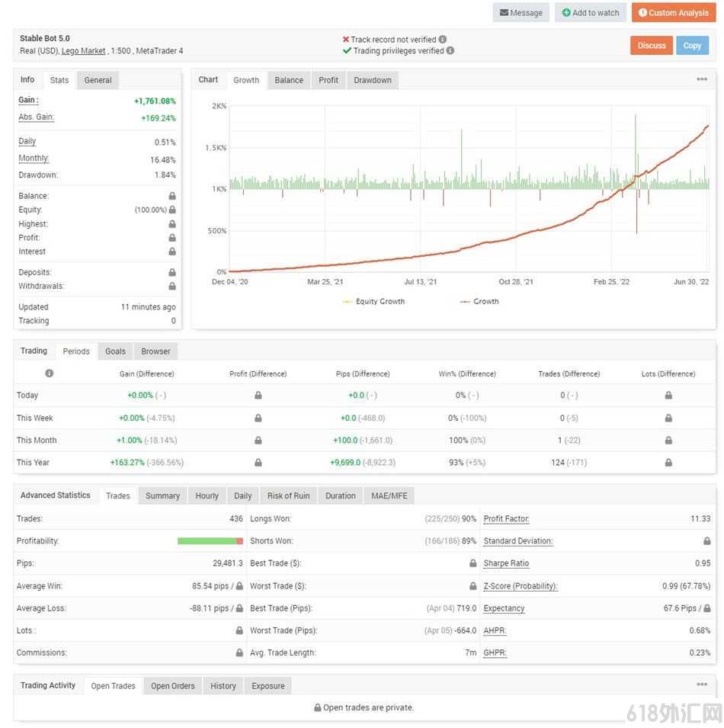The width and height of the screenshot is (724, 728).
Task: Click the lock icon in Today's Profit column
Action: point(258,396)
